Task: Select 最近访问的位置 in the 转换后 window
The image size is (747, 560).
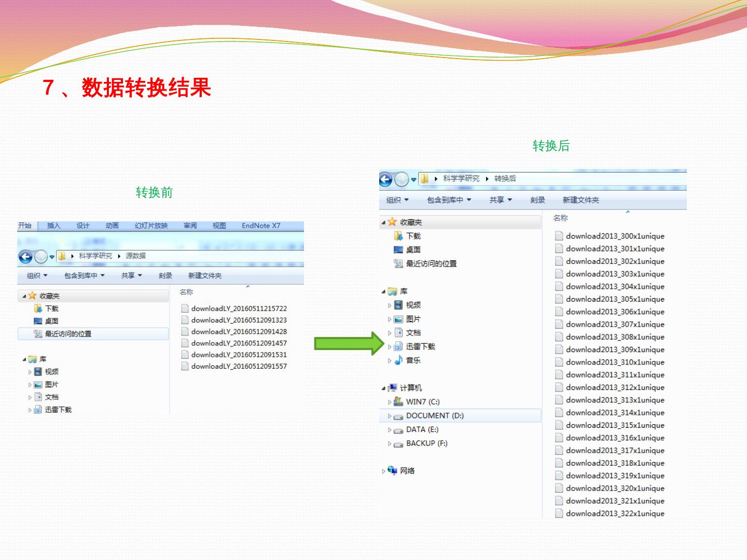Action: (432, 264)
